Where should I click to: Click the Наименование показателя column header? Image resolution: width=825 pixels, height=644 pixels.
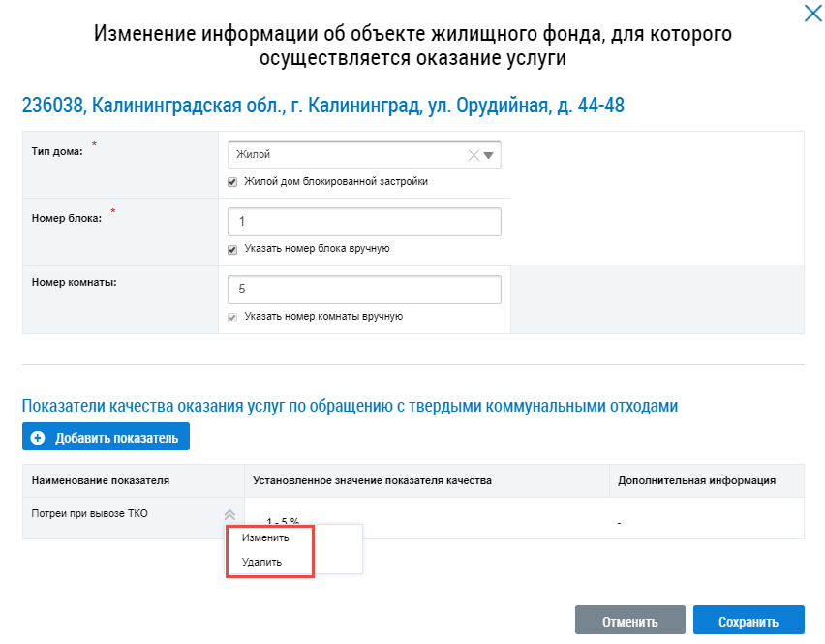coord(101,480)
